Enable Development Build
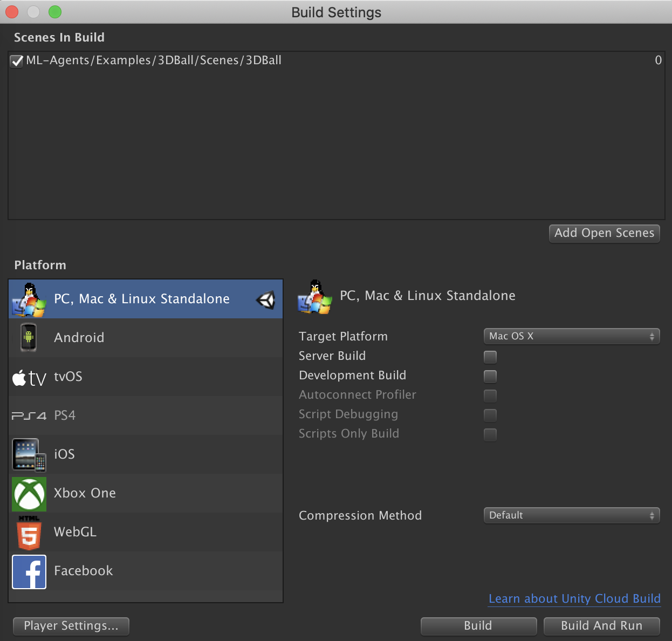Image resolution: width=672 pixels, height=641 pixels. [490, 376]
